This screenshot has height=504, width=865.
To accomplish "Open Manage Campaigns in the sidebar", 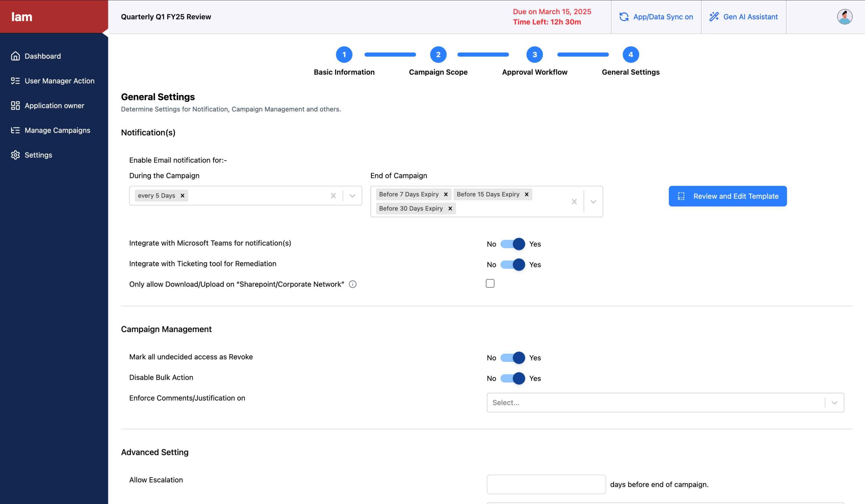I will [57, 130].
